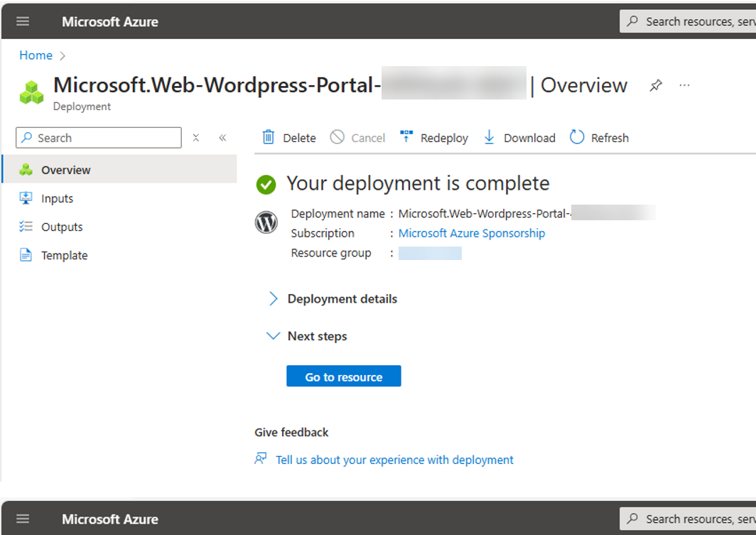The height and width of the screenshot is (535, 756).
Task: Delete the deployment using trash icon
Action: 289,138
